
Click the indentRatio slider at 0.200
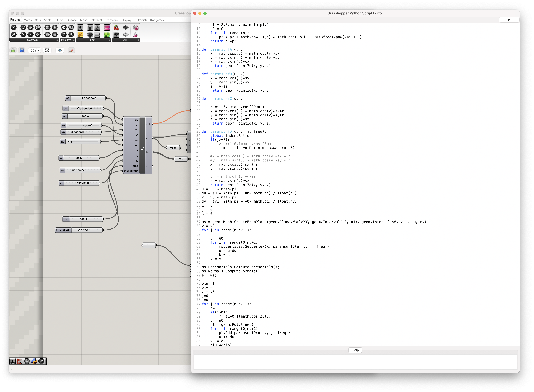[79, 230]
